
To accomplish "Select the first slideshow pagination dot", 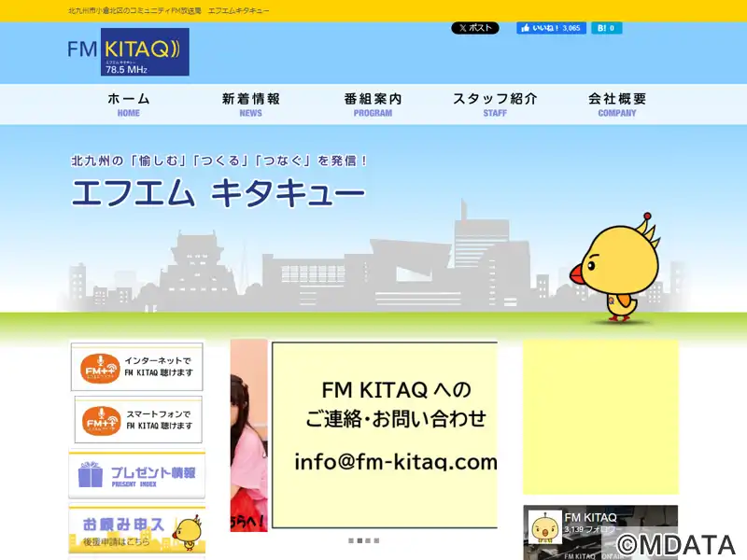I will [x=351, y=540].
